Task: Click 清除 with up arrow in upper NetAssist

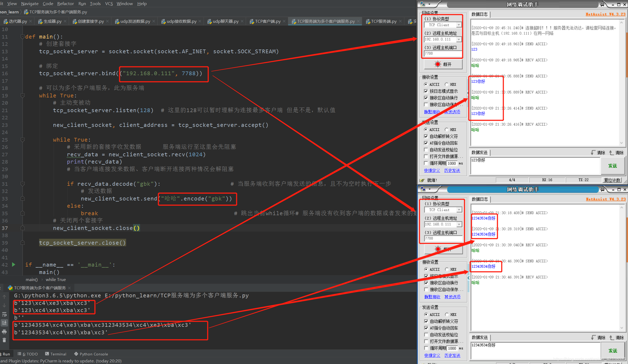Action: tap(616, 153)
